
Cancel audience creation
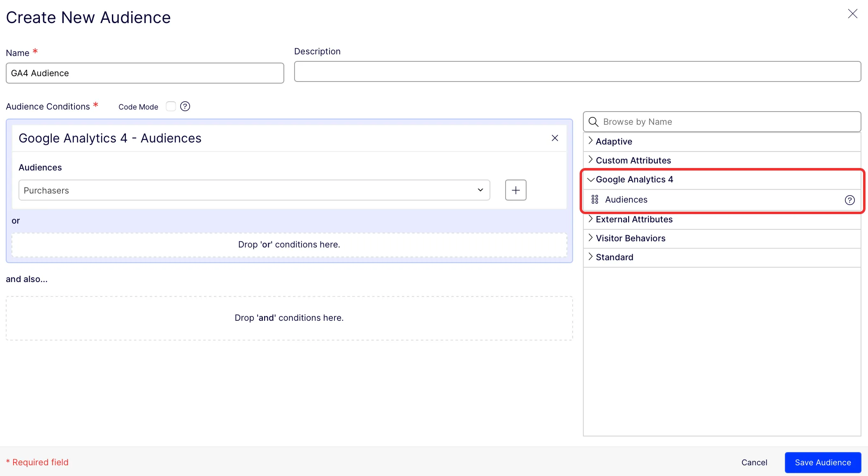pos(754,462)
